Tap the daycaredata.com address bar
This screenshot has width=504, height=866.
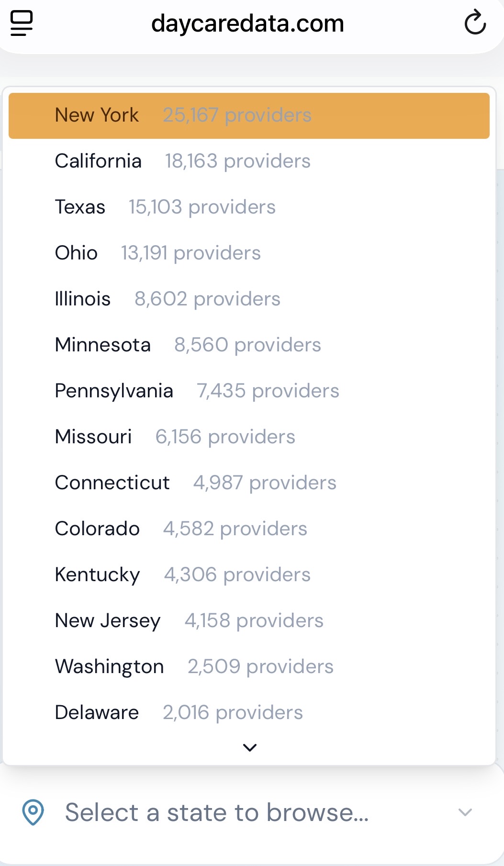pyautogui.click(x=247, y=23)
